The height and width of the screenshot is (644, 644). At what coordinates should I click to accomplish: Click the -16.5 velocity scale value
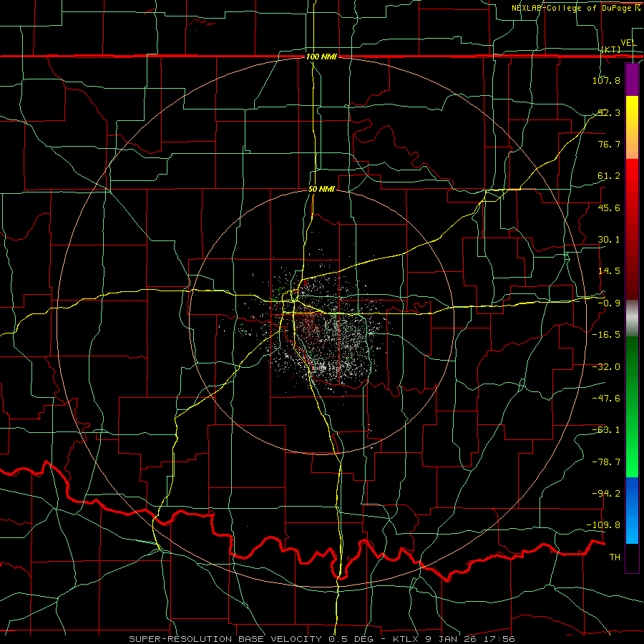click(x=606, y=335)
